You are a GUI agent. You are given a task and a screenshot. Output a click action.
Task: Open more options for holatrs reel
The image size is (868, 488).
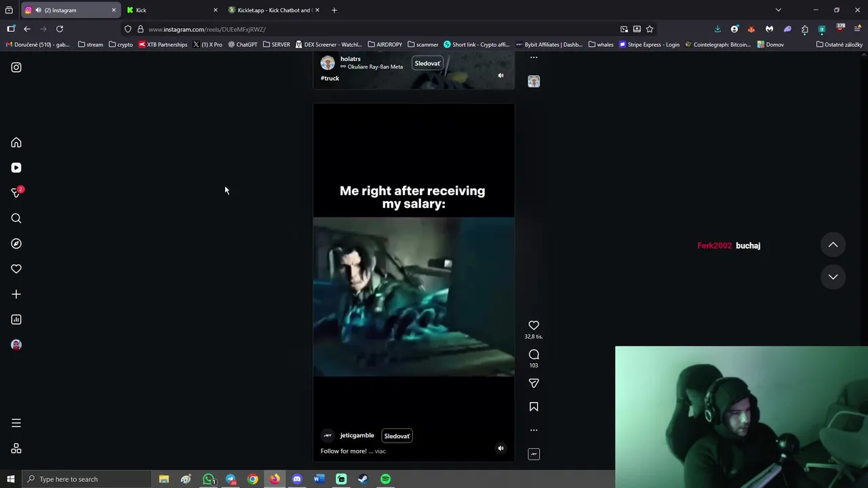pyautogui.click(x=534, y=58)
